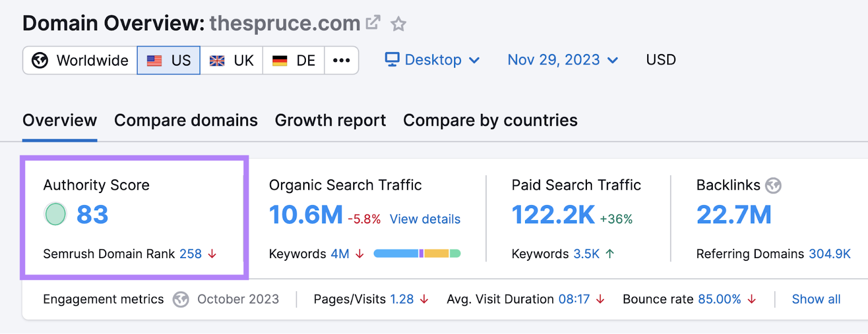The width and height of the screenshot is (868, 334).
Task: Click globe icon beside Engagement metrics
Action: tap(181, 299)
